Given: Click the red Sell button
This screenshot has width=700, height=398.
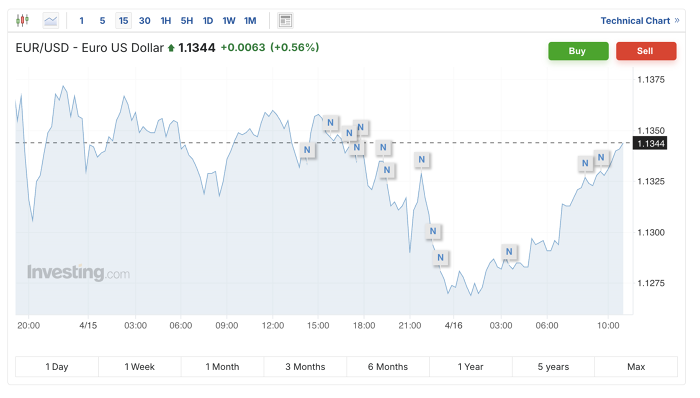Looking at the screenshot, I should click(x=646, y=51).
